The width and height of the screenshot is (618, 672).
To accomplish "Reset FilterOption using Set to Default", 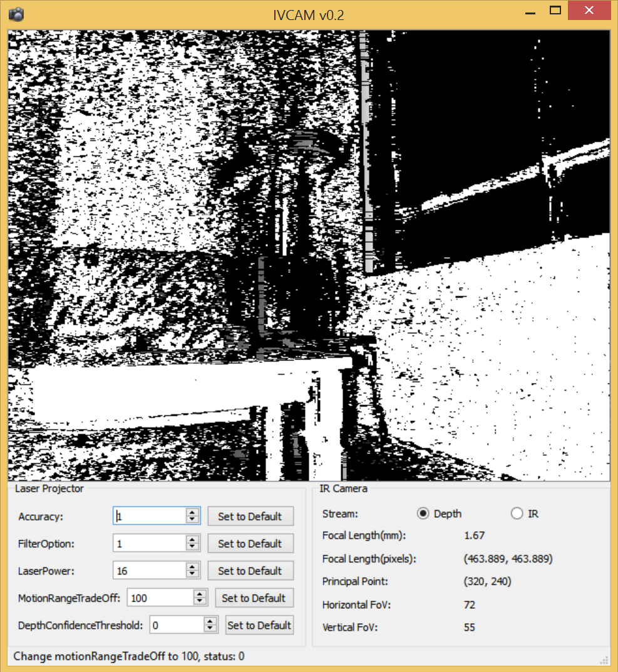I will click(x=250, y=544).
